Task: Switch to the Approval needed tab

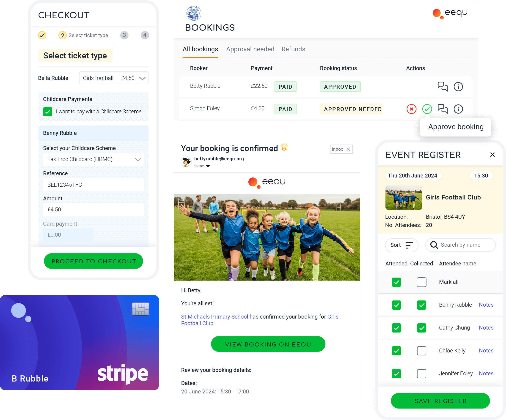Action: tap(249, 49)
